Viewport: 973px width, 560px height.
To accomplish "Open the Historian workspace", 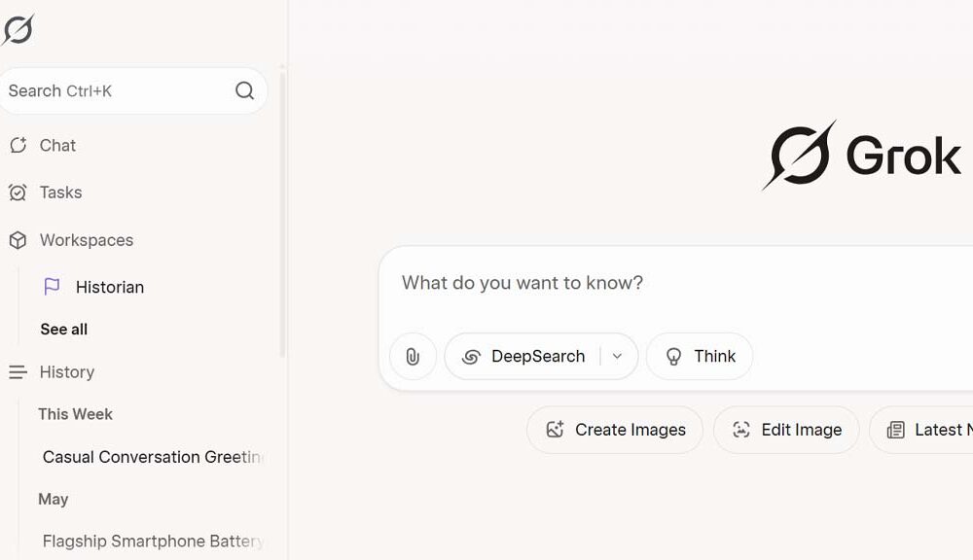I will pyautogui.click(x=110, y=287).
